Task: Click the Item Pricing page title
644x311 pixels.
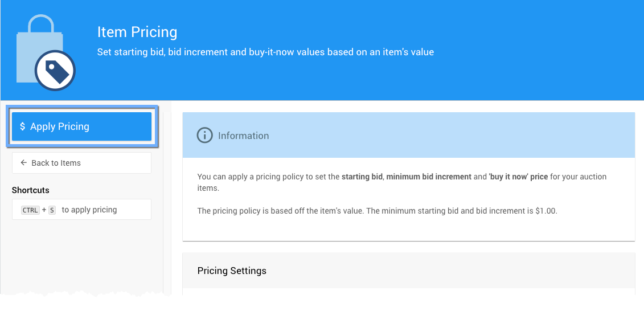Action: 137,32
